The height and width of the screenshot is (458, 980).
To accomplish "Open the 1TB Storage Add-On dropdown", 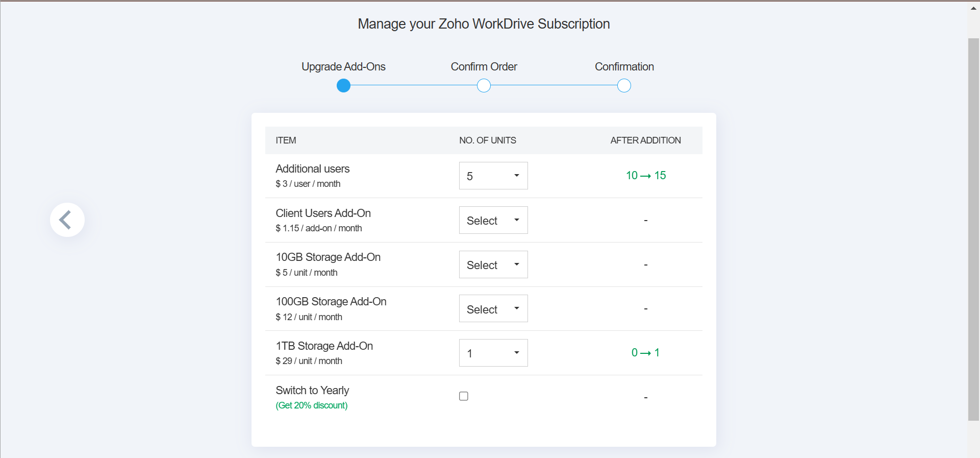I will [493, 353].
